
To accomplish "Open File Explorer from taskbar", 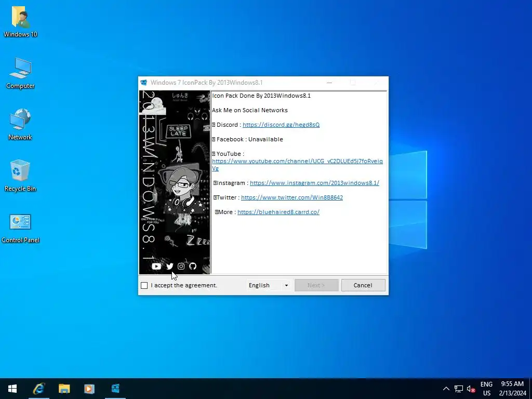I will click(x=64, y=389).
